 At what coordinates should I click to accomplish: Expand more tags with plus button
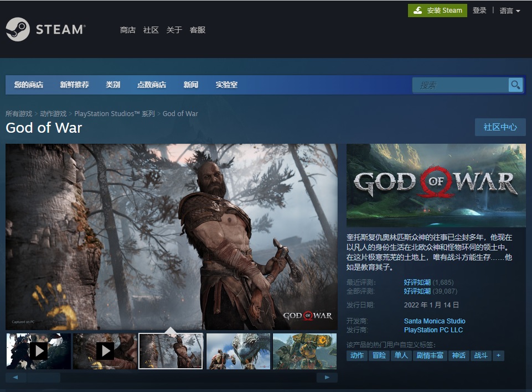(x=498, y=356)
